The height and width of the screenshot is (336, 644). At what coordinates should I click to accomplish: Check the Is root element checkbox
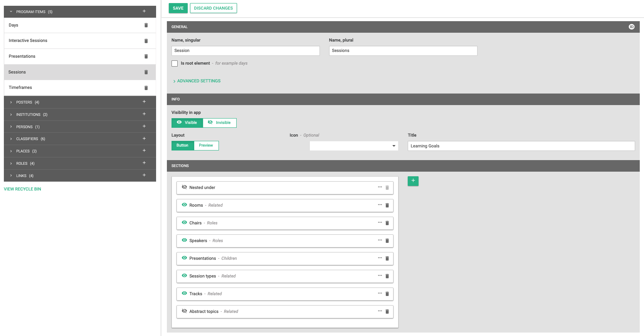point(175,64)
